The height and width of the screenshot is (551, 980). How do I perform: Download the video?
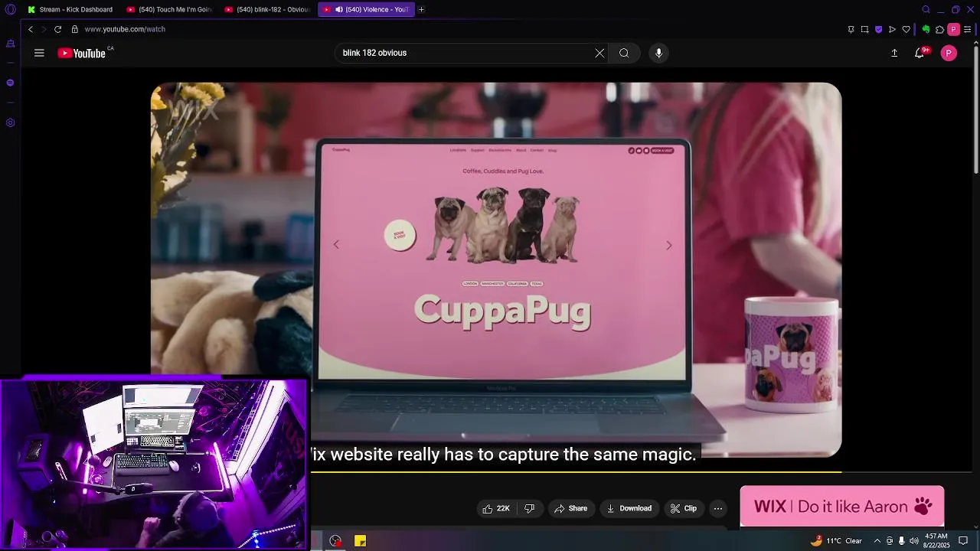tap(629, 508)
